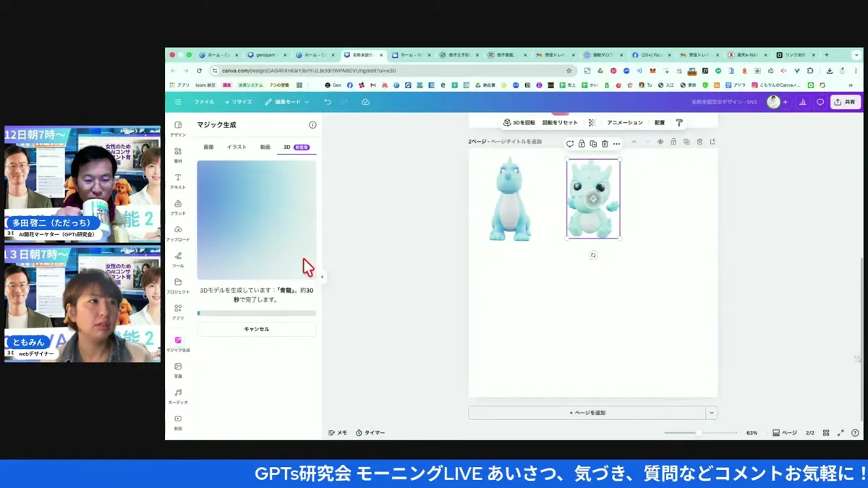The image size is (868, 488).
Task: Open grid view of pages
Action: (x=826, y=433)
